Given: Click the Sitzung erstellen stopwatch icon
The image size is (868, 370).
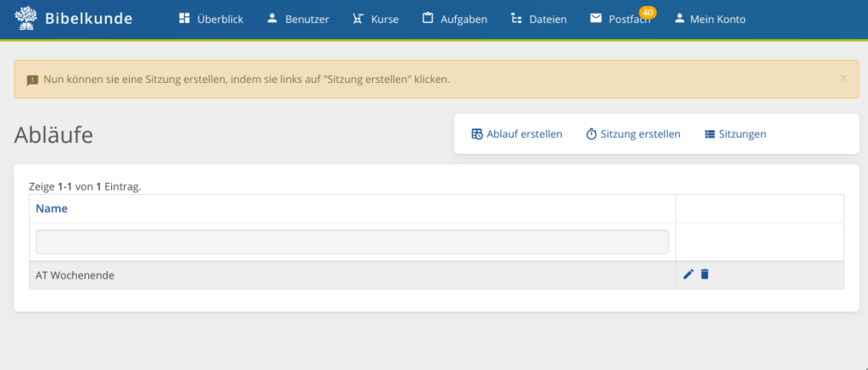Looking at the screenshot, I should pos(591,134).
